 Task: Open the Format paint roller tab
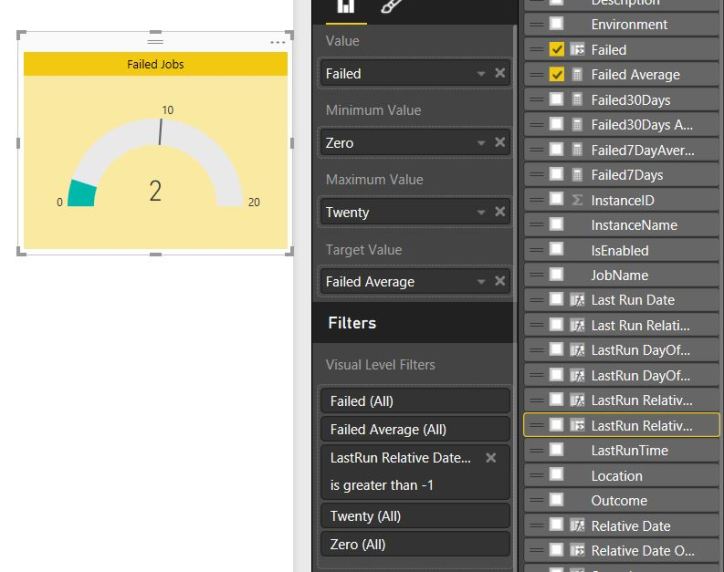(392, 6)
